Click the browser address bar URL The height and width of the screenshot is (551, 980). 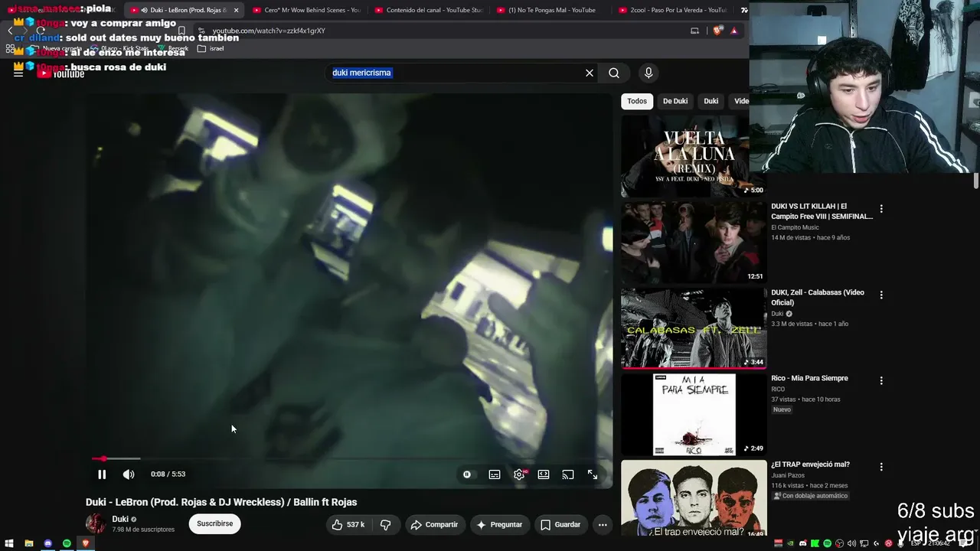coord(269,31)
